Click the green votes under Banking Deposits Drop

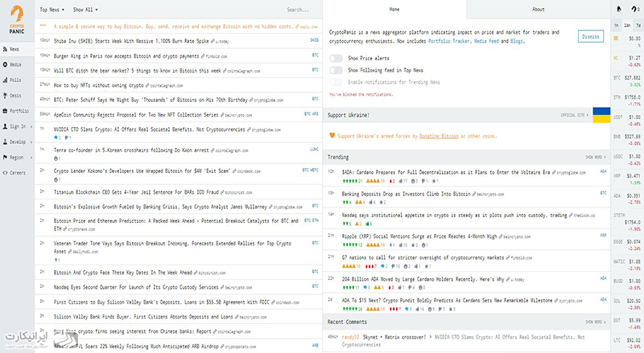[347, 203]
